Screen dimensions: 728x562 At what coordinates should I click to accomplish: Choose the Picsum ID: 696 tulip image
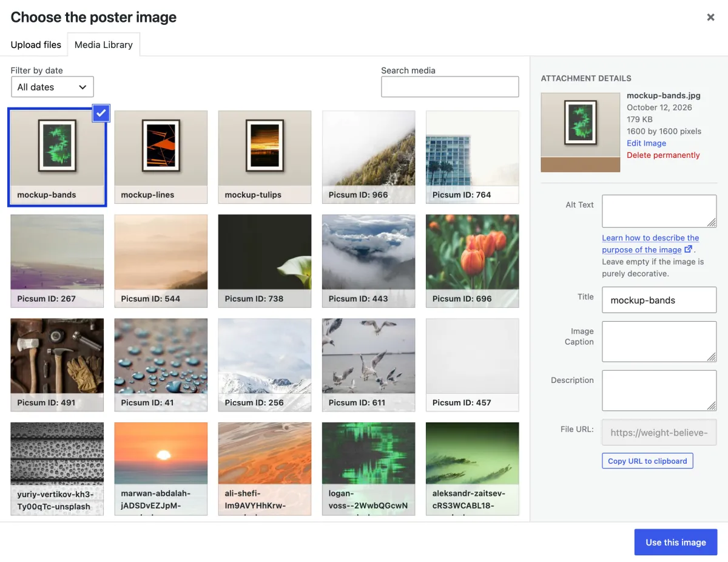472,261
